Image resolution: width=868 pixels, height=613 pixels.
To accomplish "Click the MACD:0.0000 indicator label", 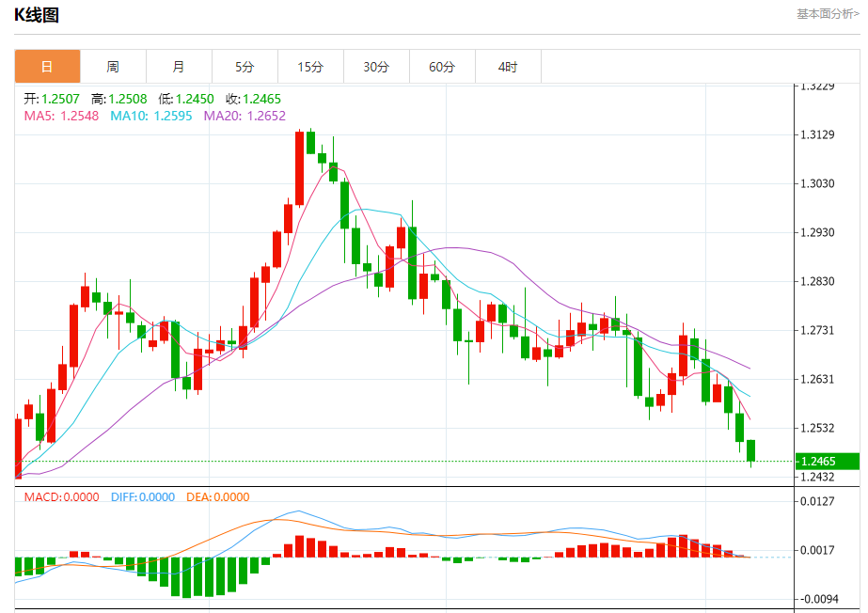I will (x=61, y=496).
